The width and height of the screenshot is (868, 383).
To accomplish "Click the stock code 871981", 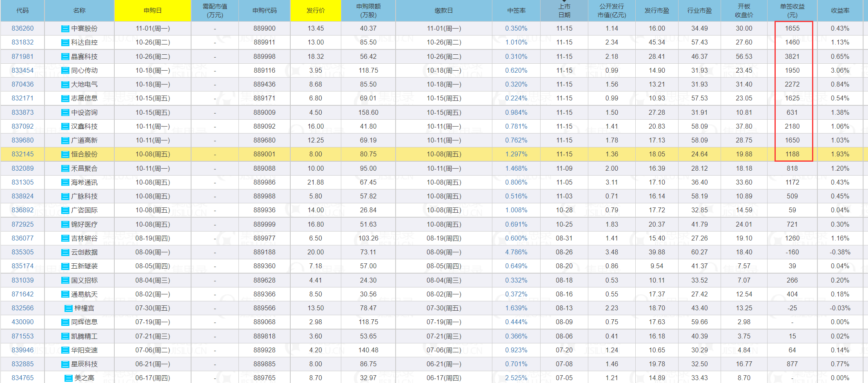I will [x=22, y=57].
